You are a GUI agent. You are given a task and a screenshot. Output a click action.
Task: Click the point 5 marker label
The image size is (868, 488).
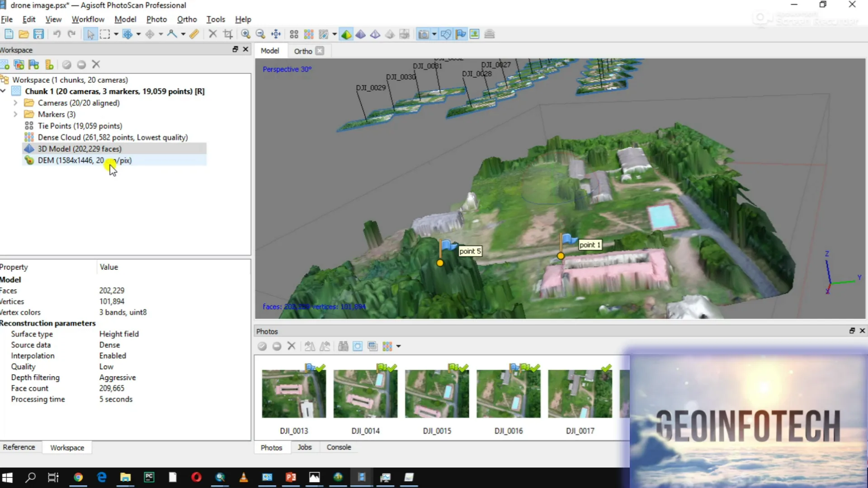[470, 251]
